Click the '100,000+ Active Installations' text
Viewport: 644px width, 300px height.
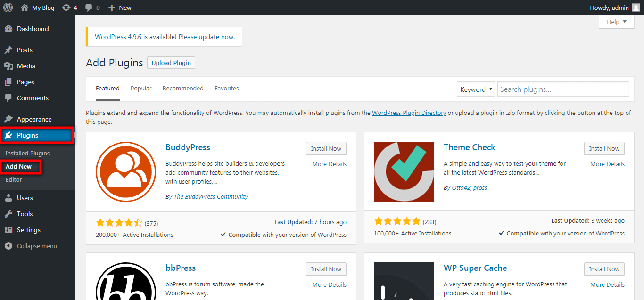point(413,233)
